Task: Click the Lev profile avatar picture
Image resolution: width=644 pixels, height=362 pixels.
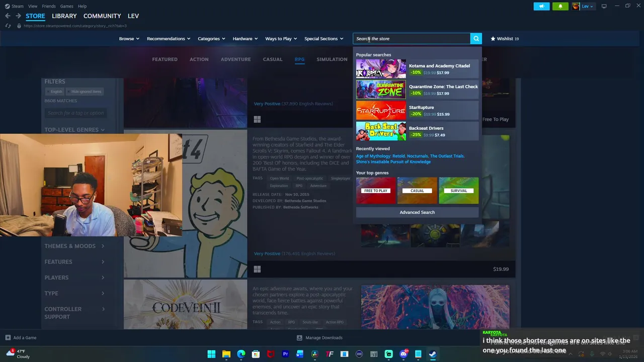Action: point(576,6)
